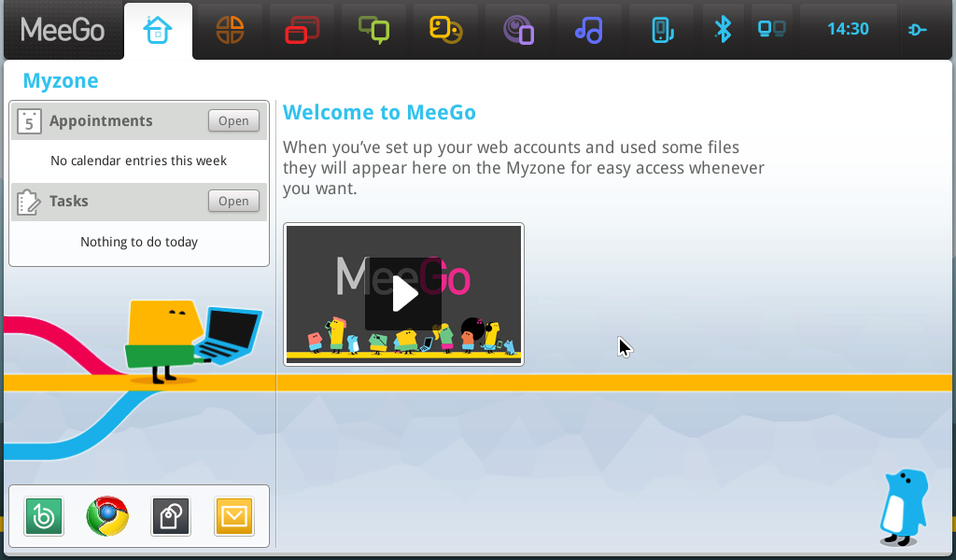The height and width of the screenshot is (560, 956).
Task: Open the Networks panel icon
Action: pos(771,29)
